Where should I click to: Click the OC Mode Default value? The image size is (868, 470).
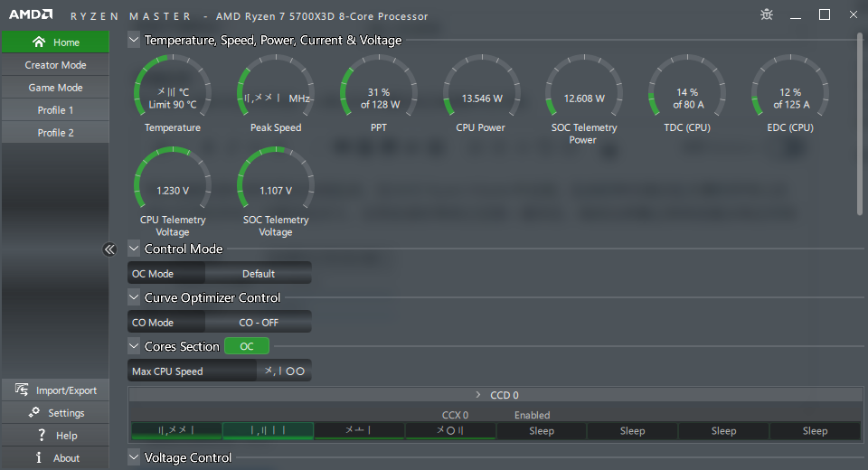[258, 274]
